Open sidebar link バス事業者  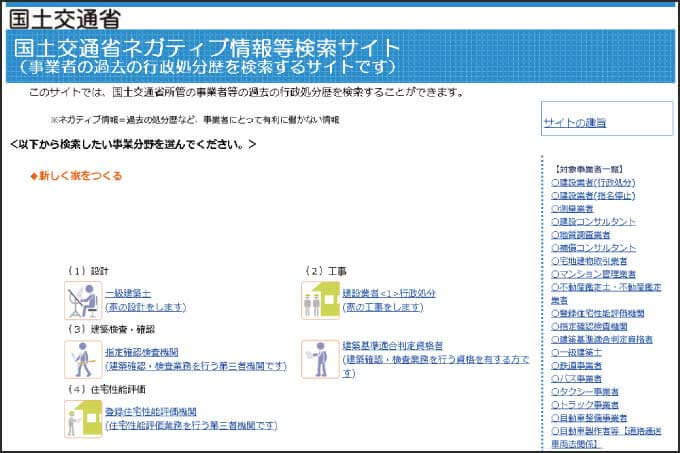pyautogui.click(x=576, y=378)
